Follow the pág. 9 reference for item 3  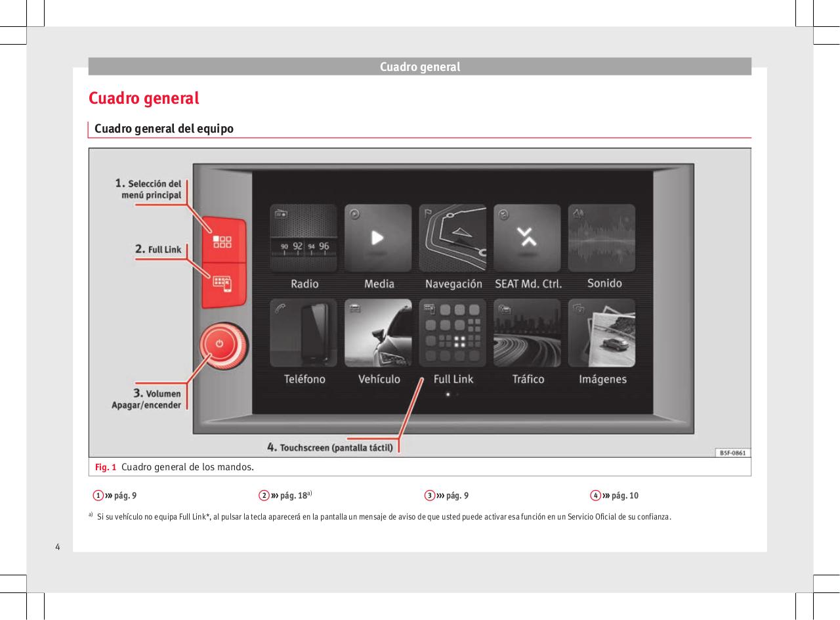(x=452, y=495)
